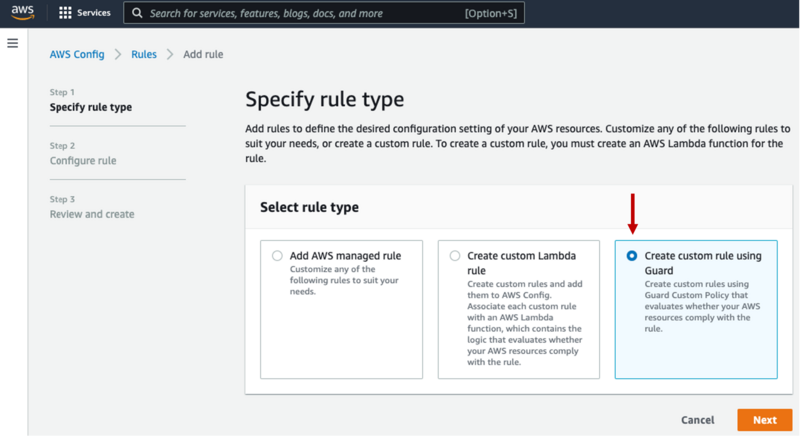Navigate to Rules breadcrumb link
Image resolution: width=800 pixels, height=436 pixels.
[x=144, y=54]
